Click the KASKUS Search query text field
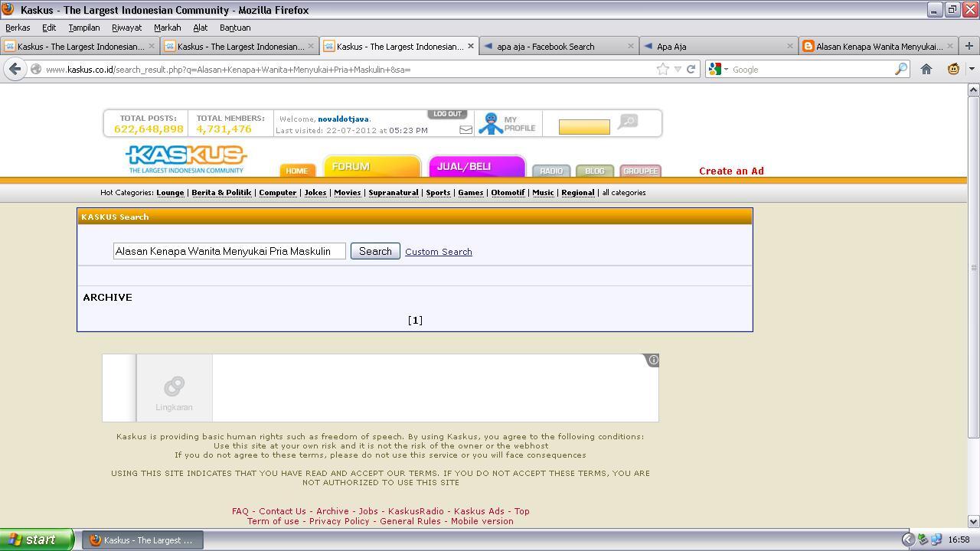980x551 pixels. (230, 251)
